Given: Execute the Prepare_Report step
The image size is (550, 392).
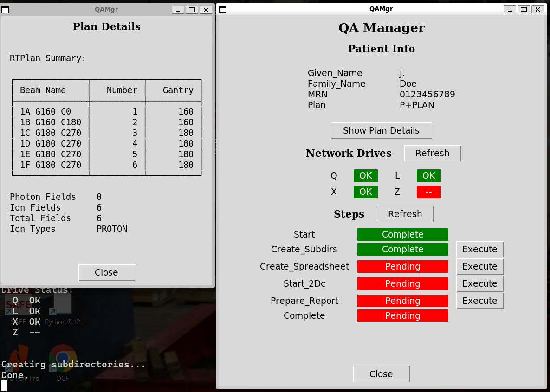Looking at the screenshot, I should 479,301.
